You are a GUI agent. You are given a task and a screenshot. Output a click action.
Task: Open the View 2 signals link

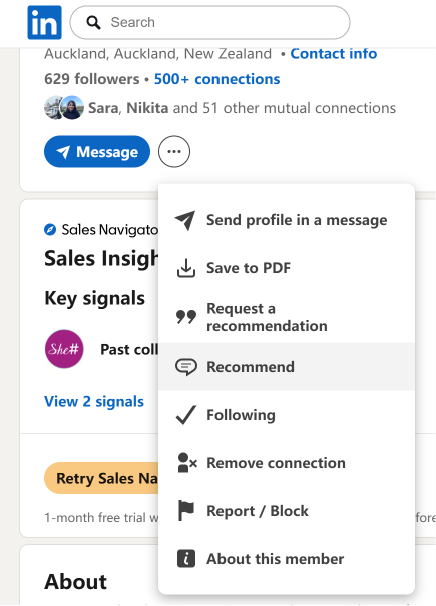coord(94,402)
